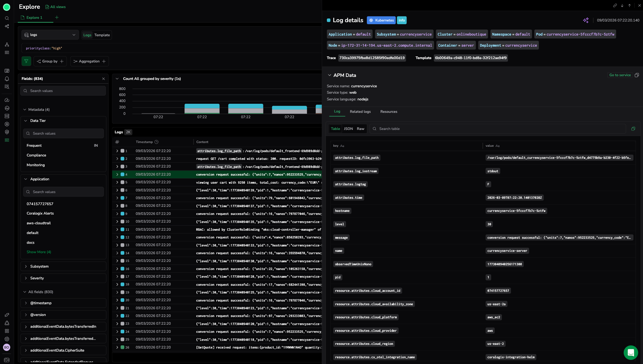This screenshot has width=643, height=364.
Task: Collapse the APM Data section
Action: [329, 76]
